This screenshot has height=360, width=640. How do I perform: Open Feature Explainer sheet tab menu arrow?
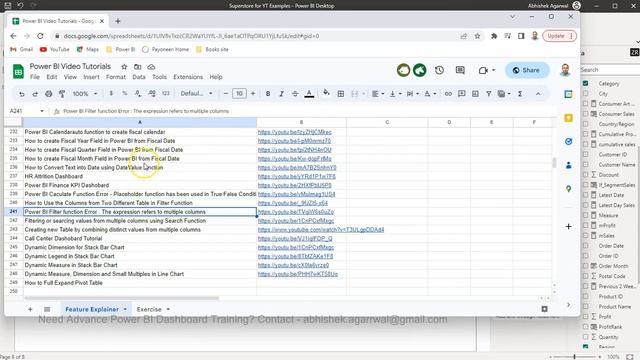pos(125,309)
